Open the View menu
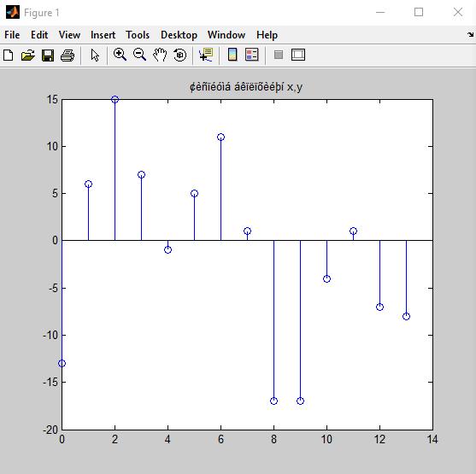This screenshot has height=474, width=476. click(69, 35)
